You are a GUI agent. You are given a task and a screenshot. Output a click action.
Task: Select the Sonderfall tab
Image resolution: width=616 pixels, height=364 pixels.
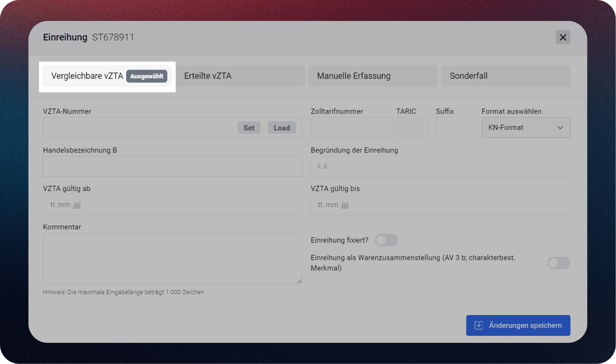[505, 76]
